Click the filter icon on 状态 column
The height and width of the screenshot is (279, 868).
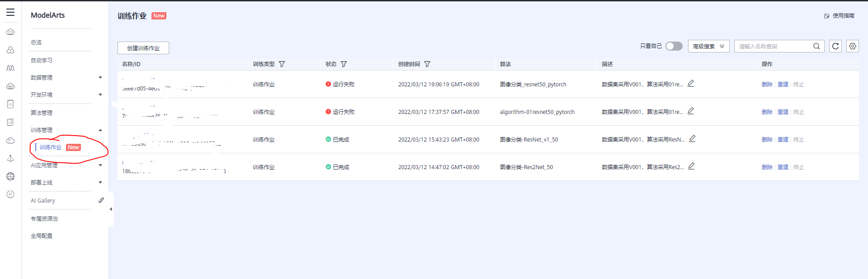click(344, 64)
